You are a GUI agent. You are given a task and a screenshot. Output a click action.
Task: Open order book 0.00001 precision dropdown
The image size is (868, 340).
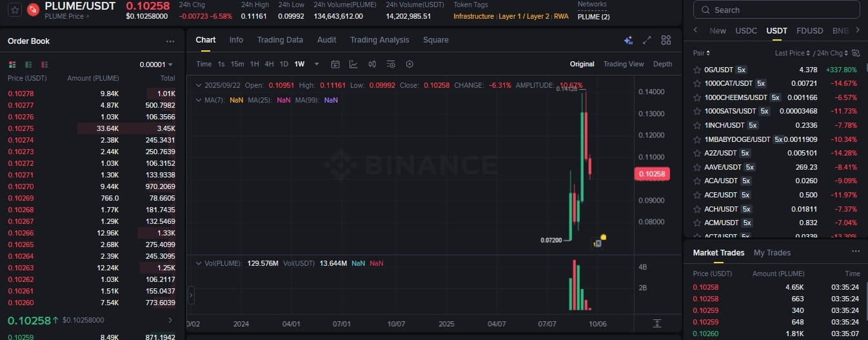pyautogui.click(x=156, y=65)
